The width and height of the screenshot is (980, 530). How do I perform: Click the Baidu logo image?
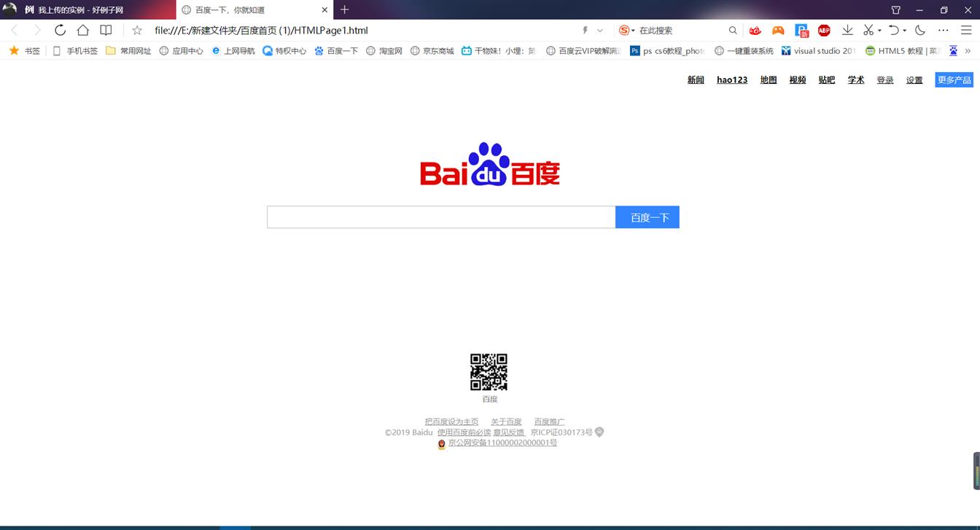pyautogui.click(x=490, y=165)
